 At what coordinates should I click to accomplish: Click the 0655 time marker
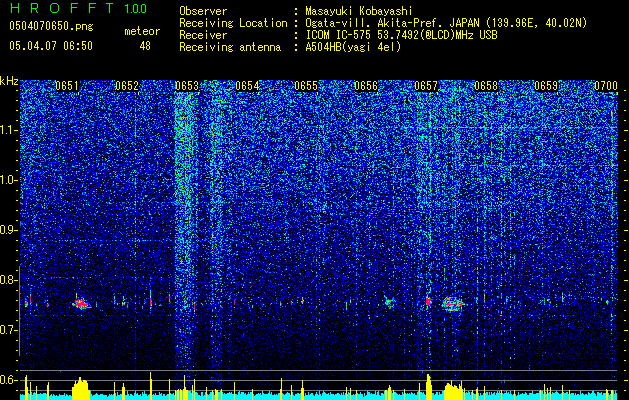click(x=306, y=86)
